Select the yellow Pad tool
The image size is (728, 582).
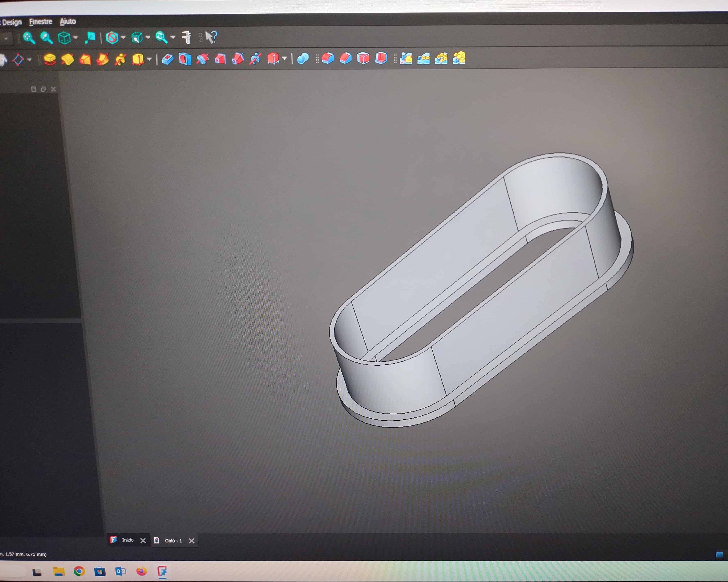(50, 59)
